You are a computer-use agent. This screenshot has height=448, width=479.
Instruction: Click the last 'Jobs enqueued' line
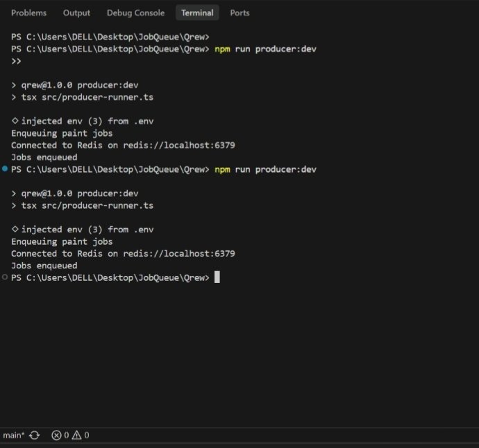[44, 266]
